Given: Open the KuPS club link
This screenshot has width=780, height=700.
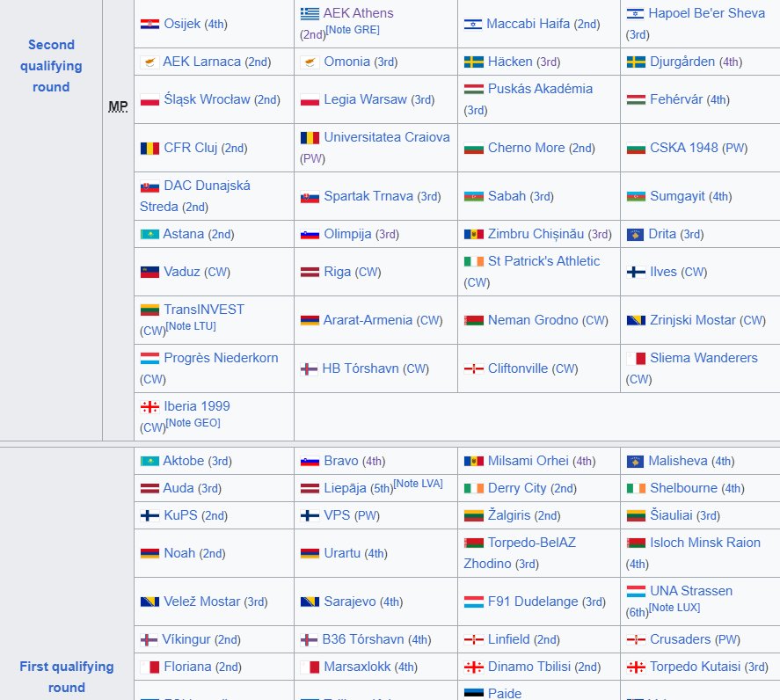Looking at the screenshot, I should tap(180, 515).
